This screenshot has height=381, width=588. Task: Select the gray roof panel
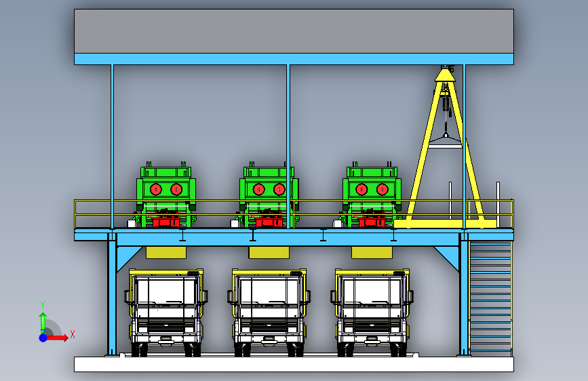point(294,31)
